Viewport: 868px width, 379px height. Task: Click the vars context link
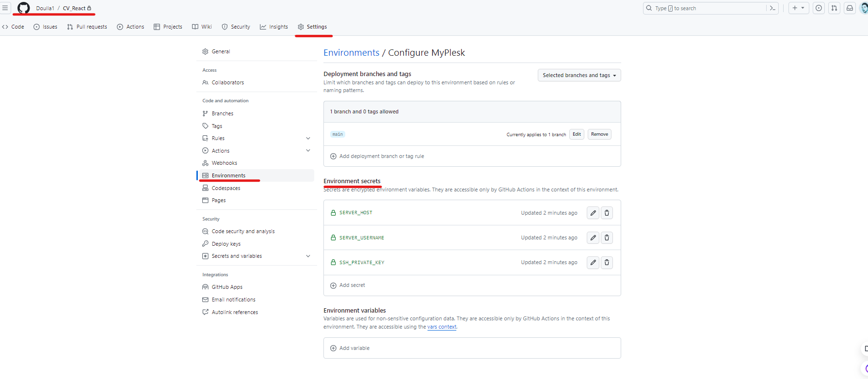click(x=441, y=327)
